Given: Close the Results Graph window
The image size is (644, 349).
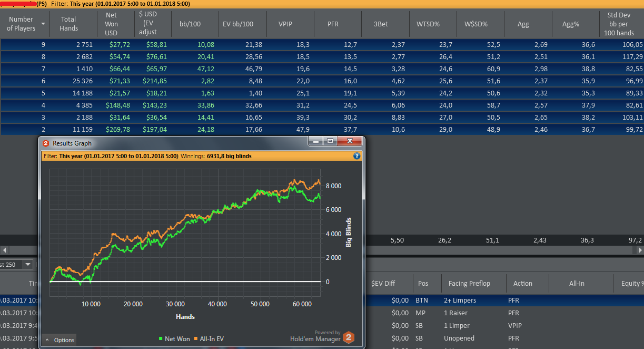Looking at the screenshot, I should pyautogui.click(x=349, y=141).
